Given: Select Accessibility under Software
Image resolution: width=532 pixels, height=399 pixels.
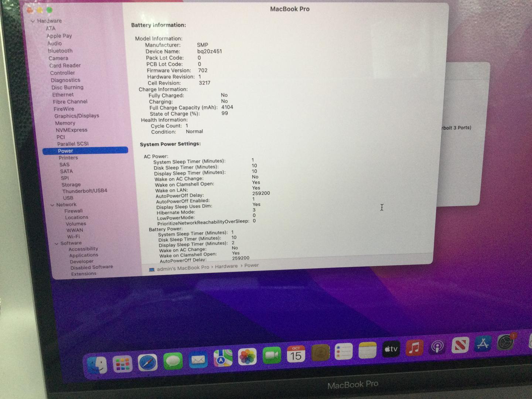Looking at the screenshot, I should (83, 249).
